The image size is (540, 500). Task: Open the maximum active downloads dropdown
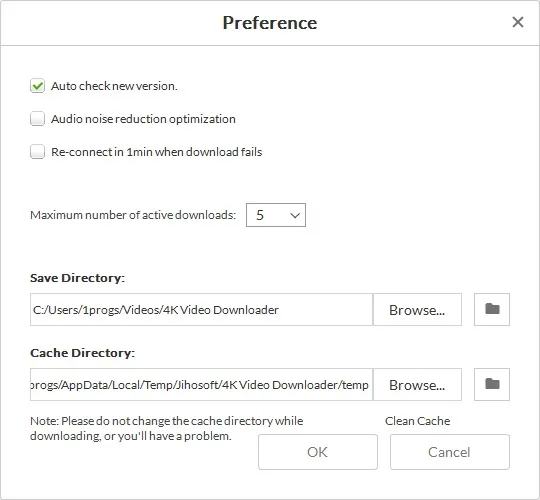276,215
